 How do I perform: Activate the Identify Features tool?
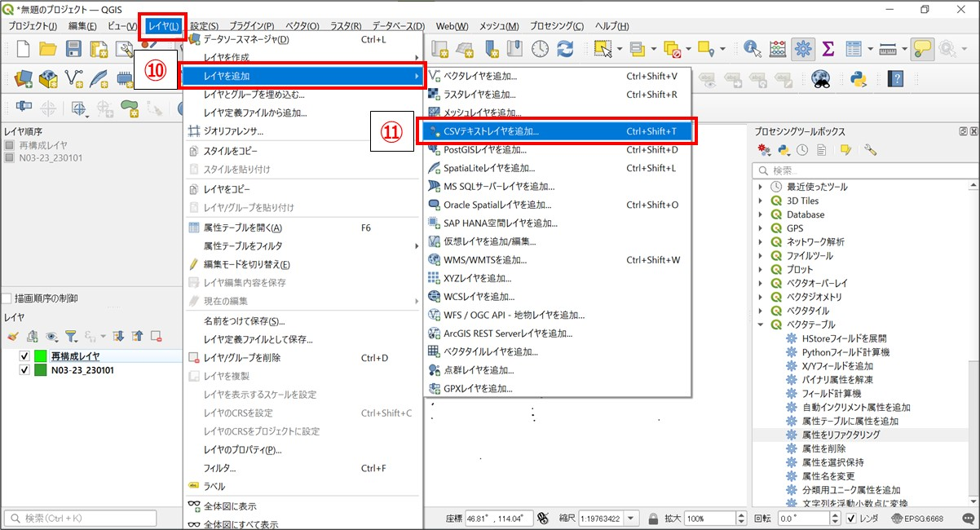pos(752,50)
